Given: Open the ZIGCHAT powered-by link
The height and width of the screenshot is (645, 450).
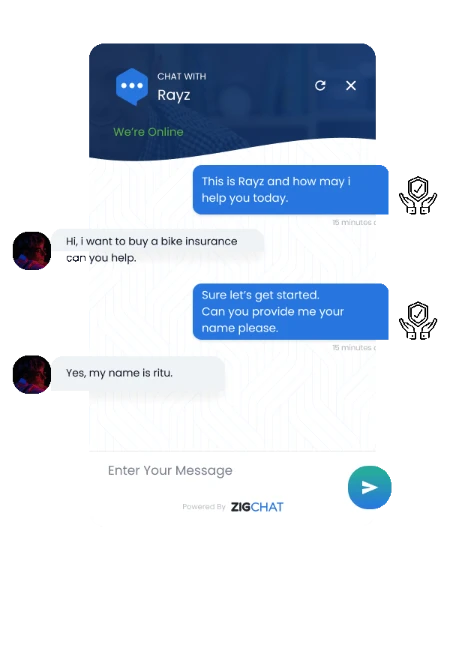Looking at the screenshot, I should [257, 507].
